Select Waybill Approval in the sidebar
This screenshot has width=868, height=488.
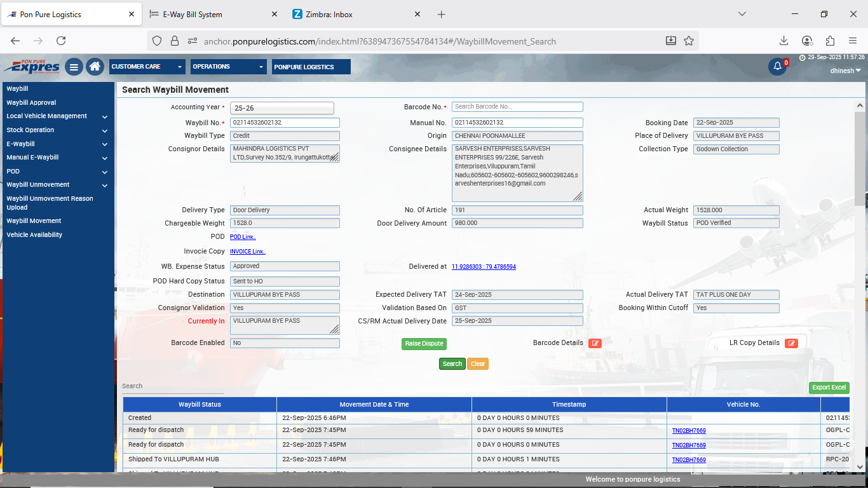31,102
